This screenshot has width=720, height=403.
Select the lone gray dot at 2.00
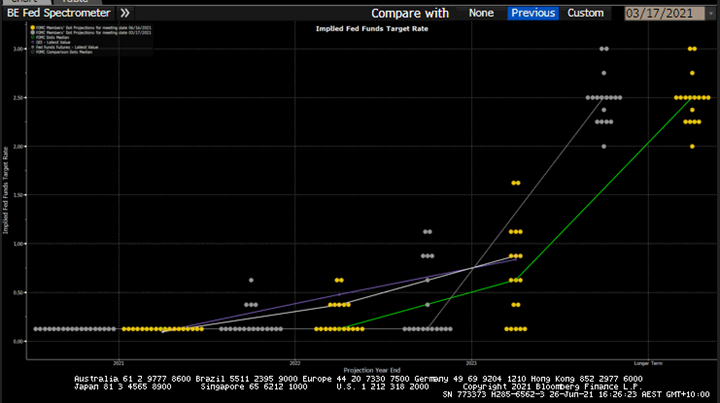point(604,146)
